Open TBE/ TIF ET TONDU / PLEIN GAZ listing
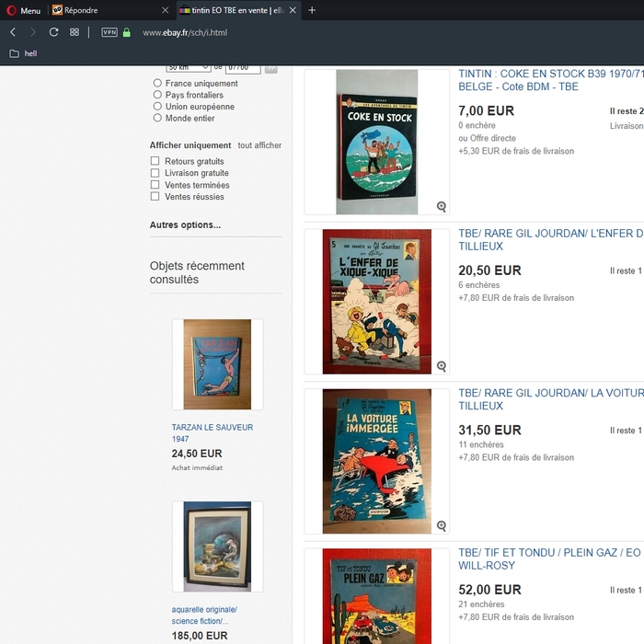 tap(551, 559)
